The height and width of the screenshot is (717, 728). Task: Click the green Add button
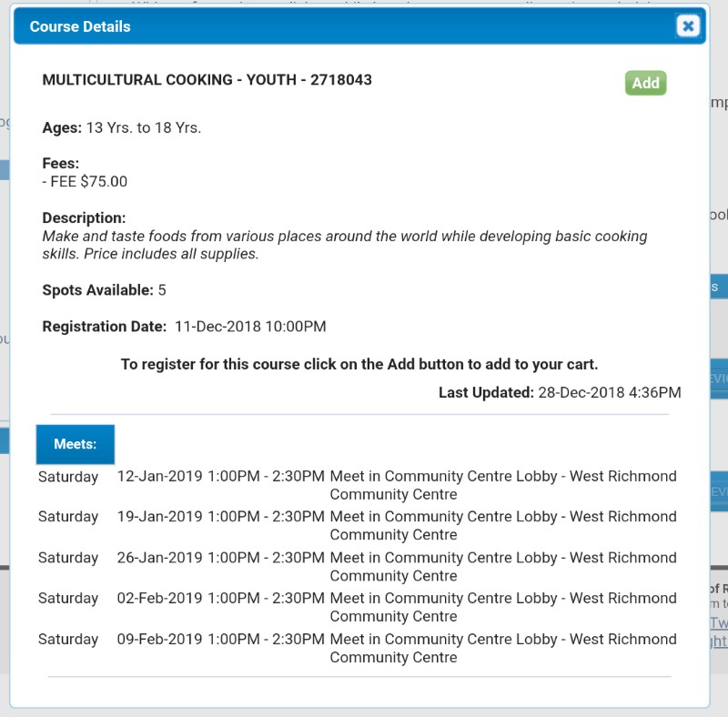click(645, 83)
